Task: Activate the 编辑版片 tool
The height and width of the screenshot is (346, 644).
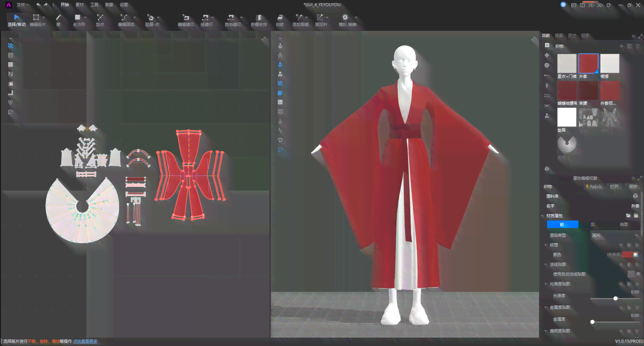Action: coord(37,20)
